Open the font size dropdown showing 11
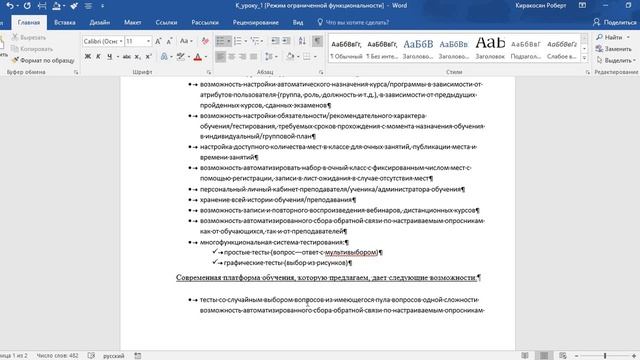The width and height of the screenshot is (640, 360). point(148,41)
